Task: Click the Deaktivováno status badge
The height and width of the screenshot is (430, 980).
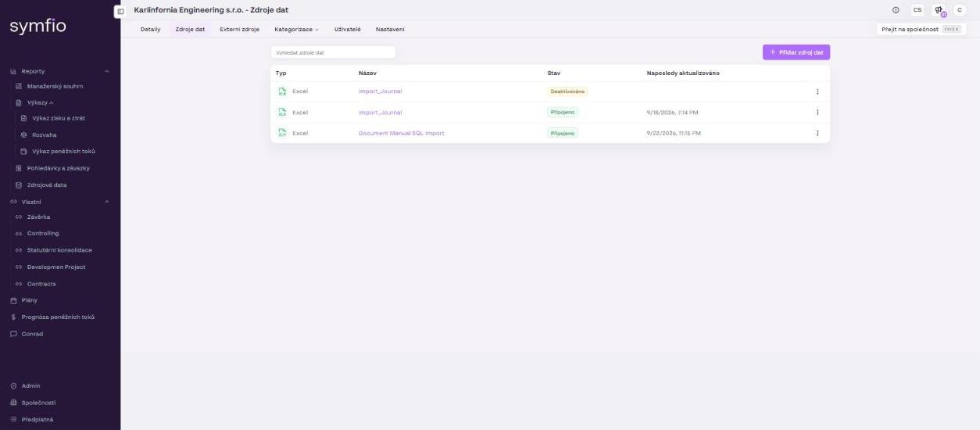Action: click(x=567, y=91)
